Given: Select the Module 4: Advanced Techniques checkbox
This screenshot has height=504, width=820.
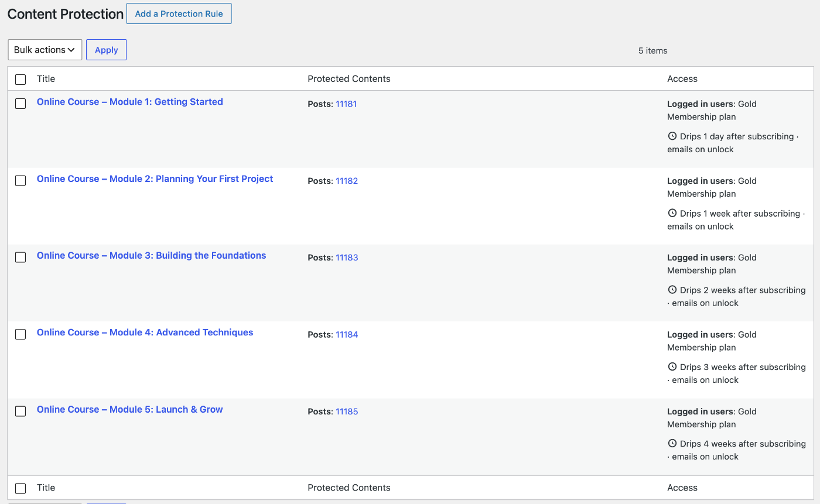Looking at the screenshot, I should pos(20,334).
